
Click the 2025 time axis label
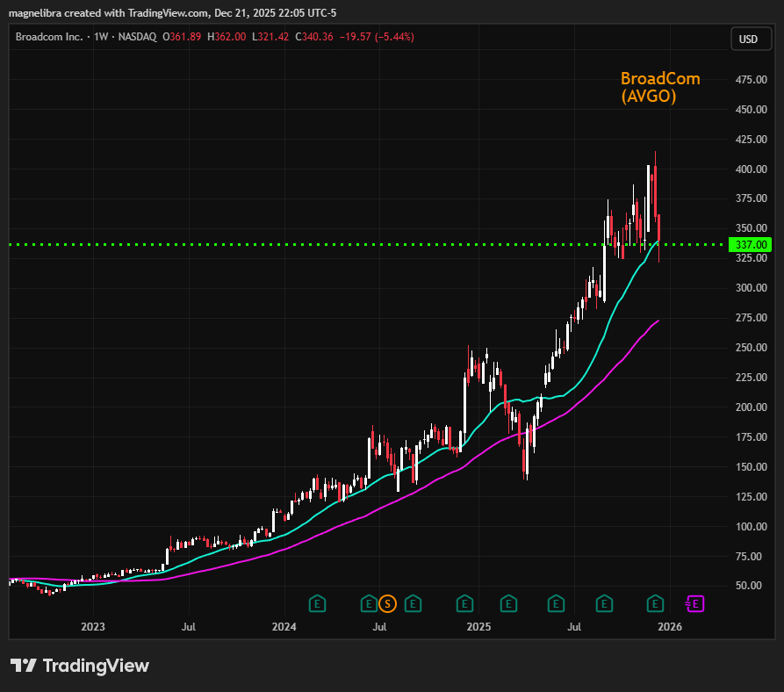coord(478,626)
